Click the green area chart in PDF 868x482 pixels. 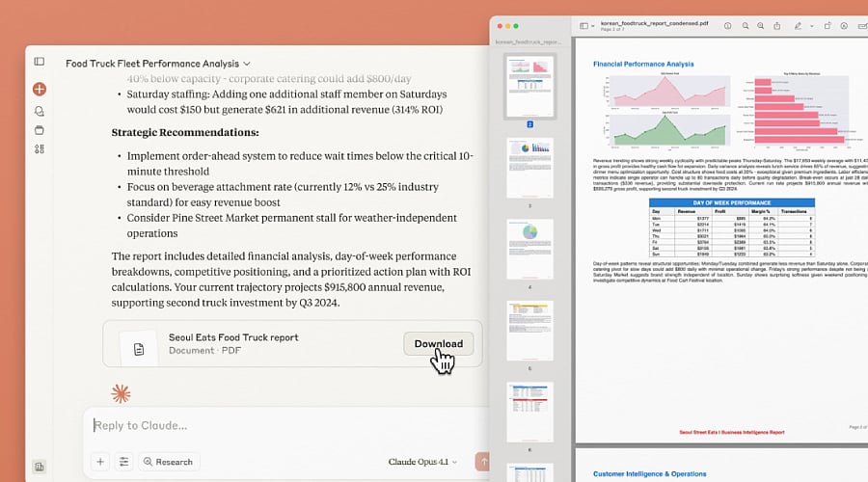666,130
